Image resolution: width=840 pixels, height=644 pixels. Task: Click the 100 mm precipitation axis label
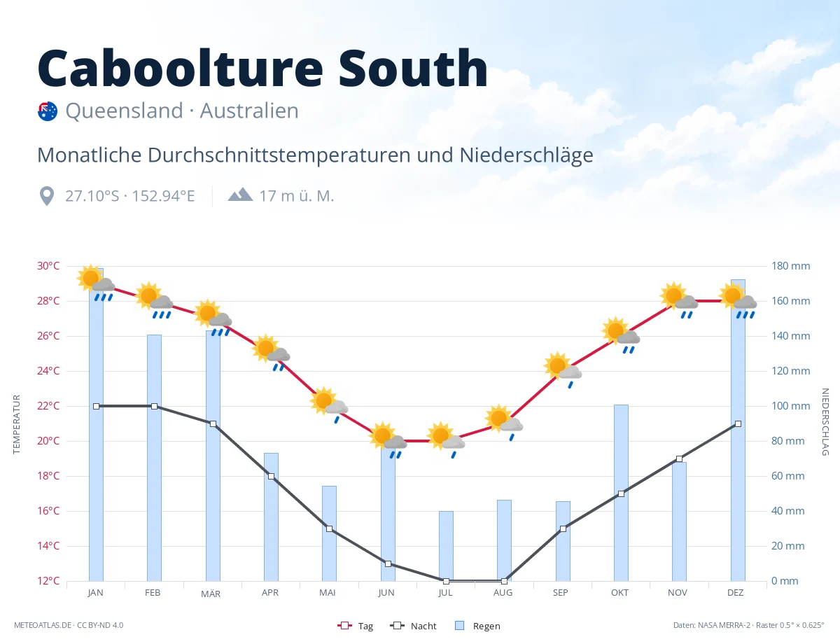791,406
